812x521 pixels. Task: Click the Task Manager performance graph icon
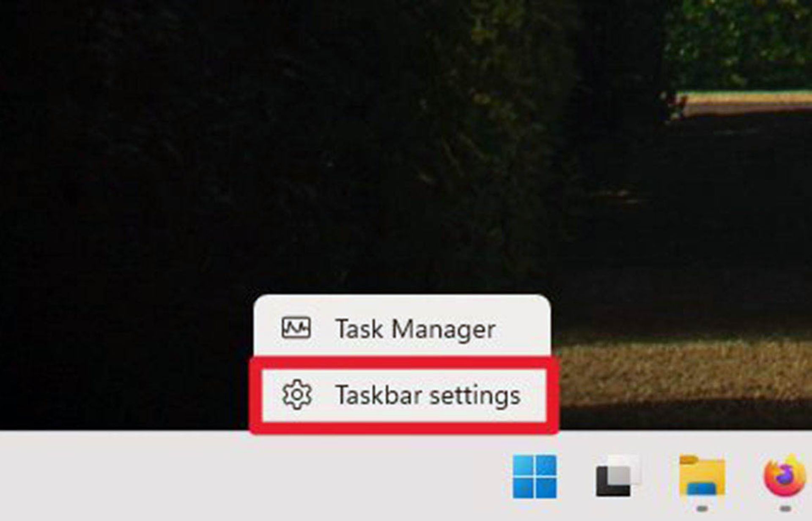[296, 328]
